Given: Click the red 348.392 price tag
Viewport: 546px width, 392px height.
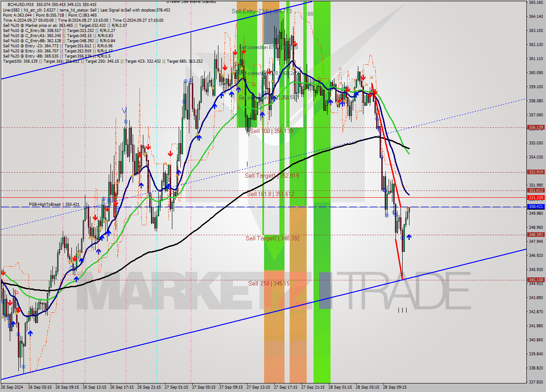Looking at the screenshot, I should tap(536, 235).
